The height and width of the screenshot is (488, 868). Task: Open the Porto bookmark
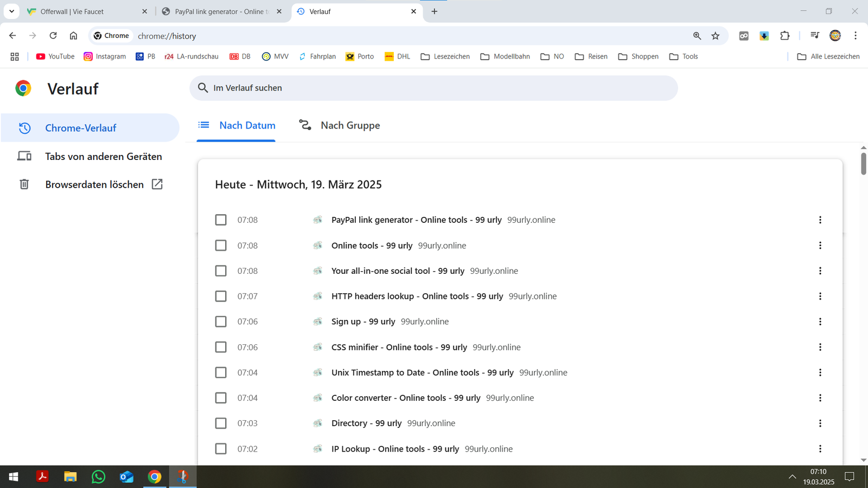click(x=360, y=56)
